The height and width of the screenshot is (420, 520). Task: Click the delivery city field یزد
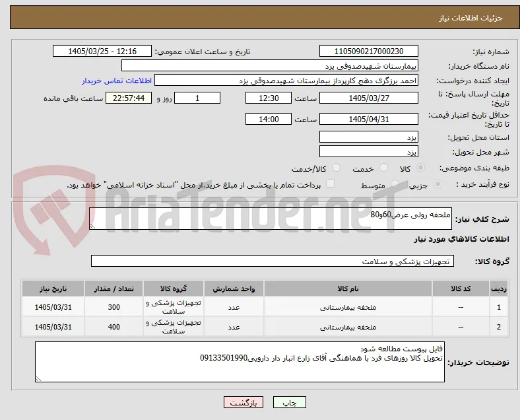(x=369, y=152)
